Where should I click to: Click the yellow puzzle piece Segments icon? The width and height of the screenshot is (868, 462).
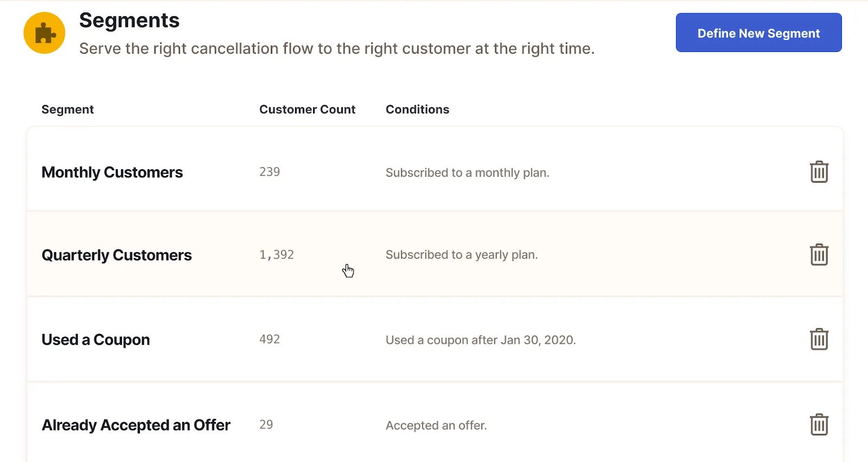click(44, 33)
